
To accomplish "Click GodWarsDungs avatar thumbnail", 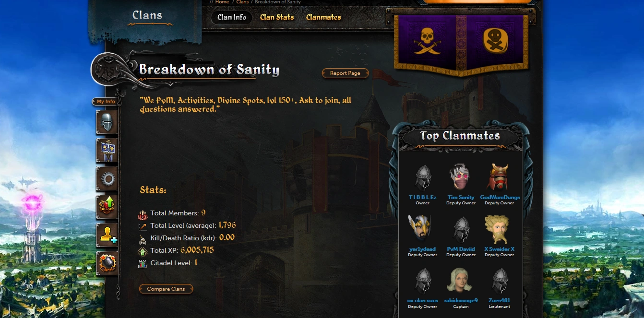I will tap(499, 178).
